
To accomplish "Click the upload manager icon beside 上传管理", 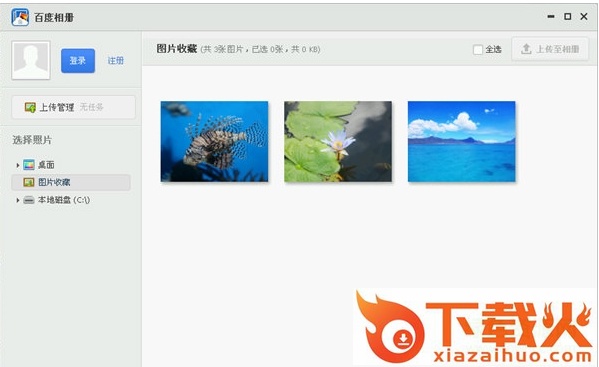I will pos(30,107).
